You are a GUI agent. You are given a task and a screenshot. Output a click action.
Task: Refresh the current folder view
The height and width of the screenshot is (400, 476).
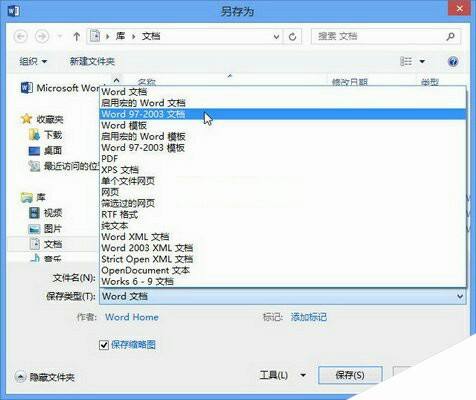tap(293, 36)
